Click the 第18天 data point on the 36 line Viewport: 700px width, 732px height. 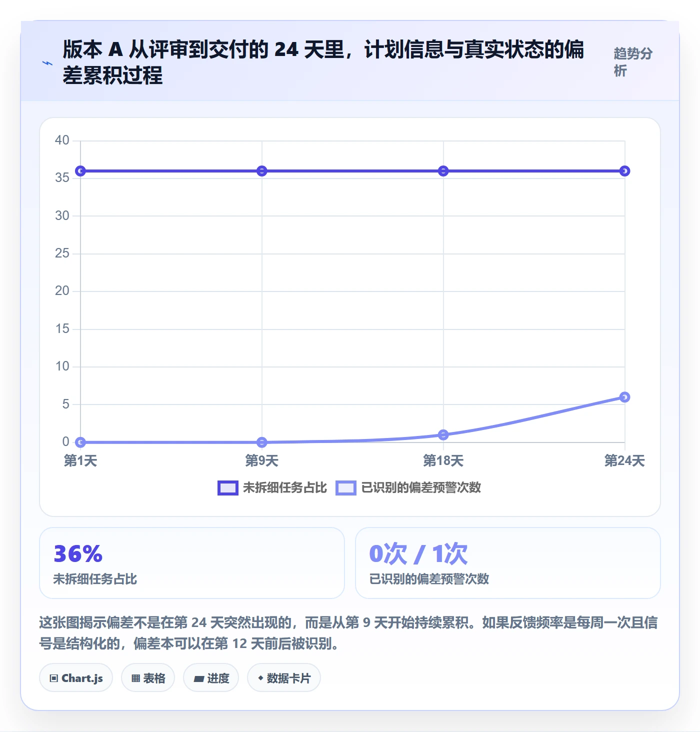[443, 171]
